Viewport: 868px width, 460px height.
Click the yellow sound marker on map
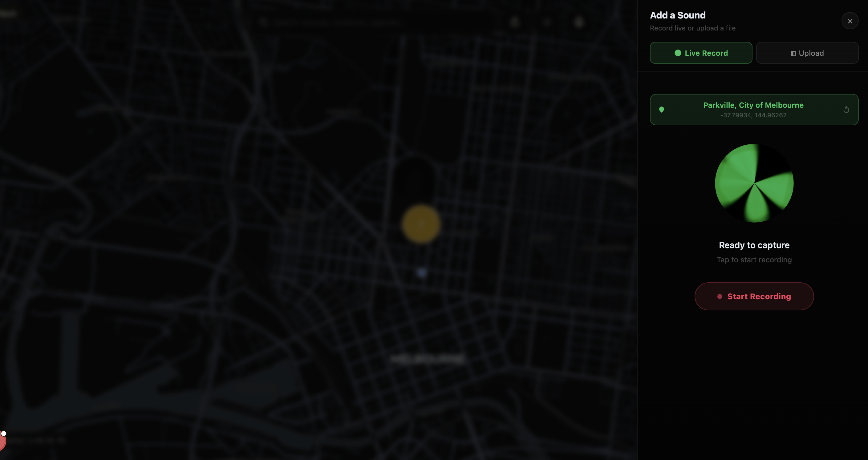pyautogui.click(x=421, y=224)
